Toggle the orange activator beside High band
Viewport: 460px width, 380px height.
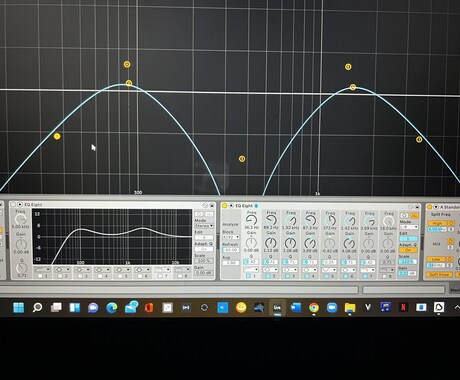pos(451,223)
